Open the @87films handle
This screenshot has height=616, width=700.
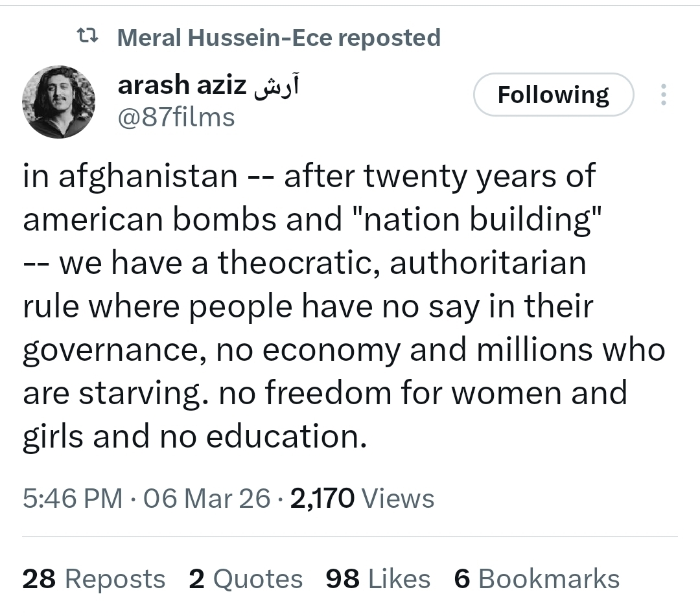(x=176, y=117)
